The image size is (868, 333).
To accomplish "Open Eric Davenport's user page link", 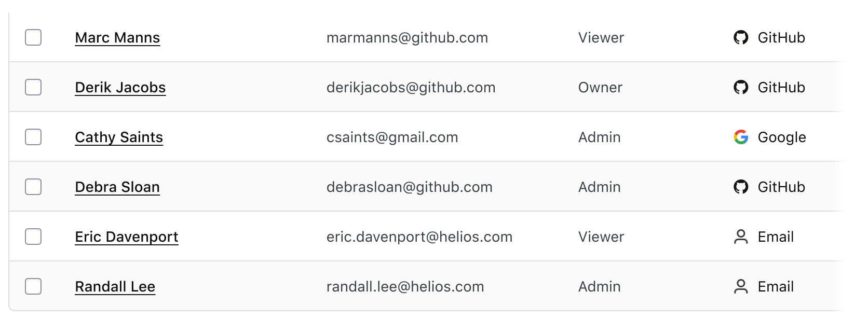I will pyautogui.click(x=127, y=237).
